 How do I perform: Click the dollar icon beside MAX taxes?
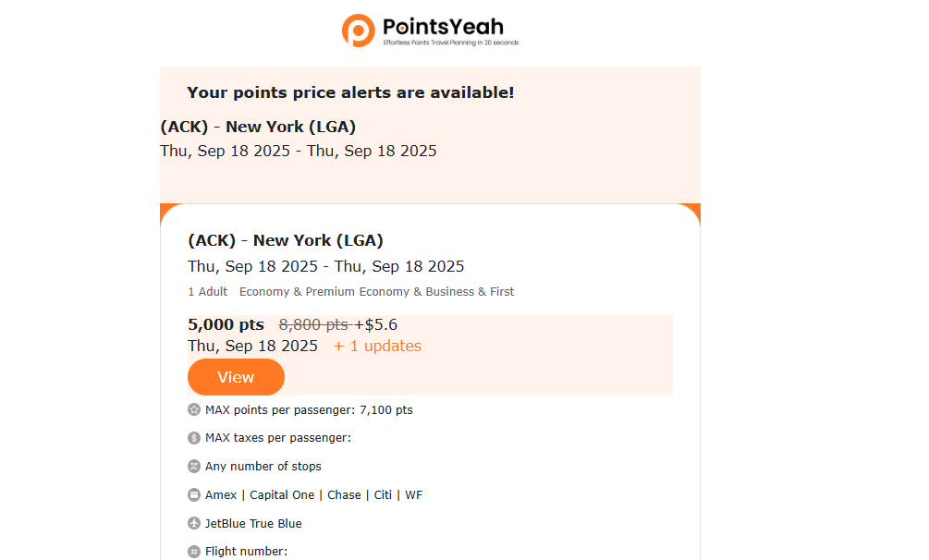click(x=194, y=438)
